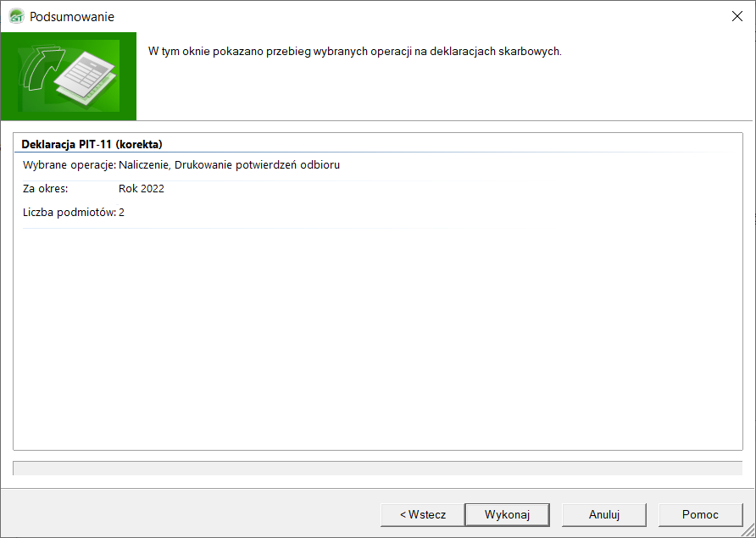Click the green declarations wizard image
756x538 pixels.
(69, 76)
